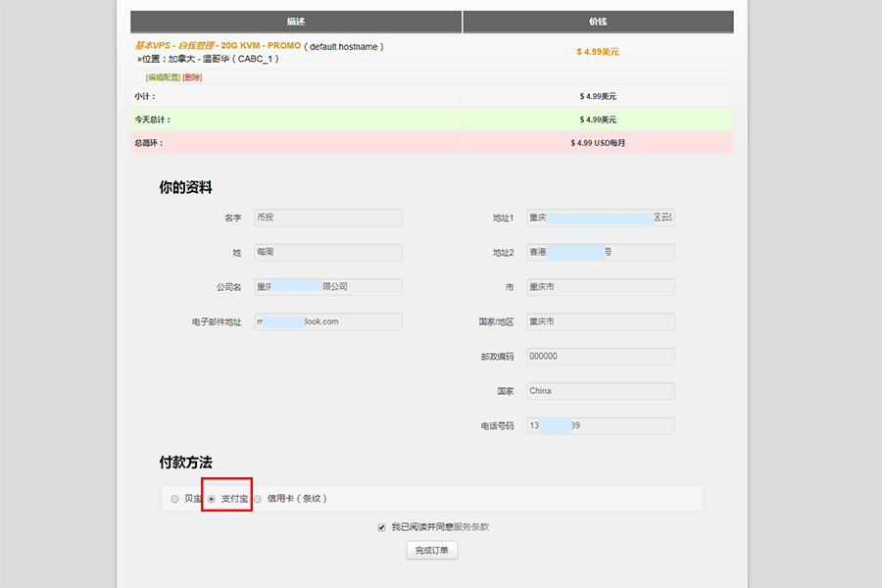This screenshot has width=882, height=588.
Task: Select the 地址2 input field
Action: (600, 252)
